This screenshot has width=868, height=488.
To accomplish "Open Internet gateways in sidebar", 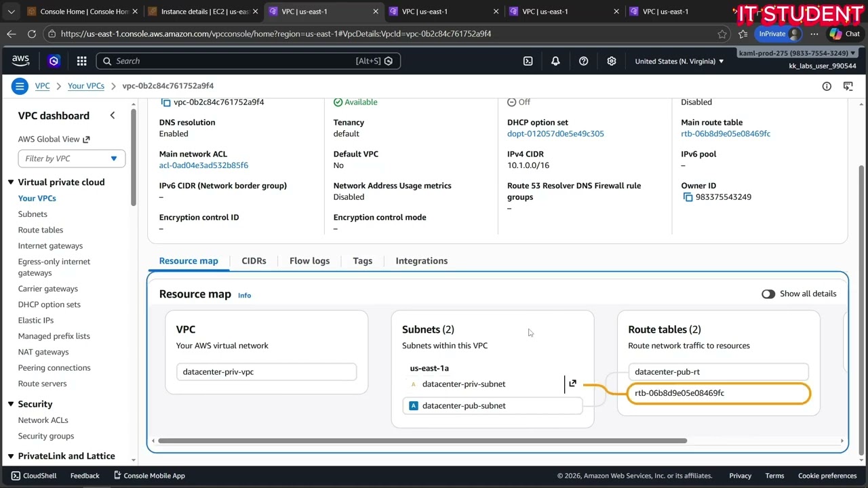I will click(50, 246).
